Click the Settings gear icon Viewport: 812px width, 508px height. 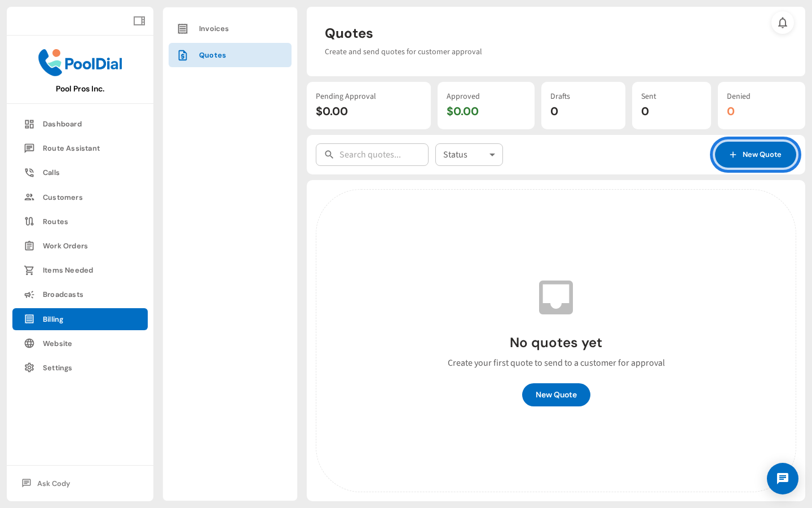tap(29, 368)
